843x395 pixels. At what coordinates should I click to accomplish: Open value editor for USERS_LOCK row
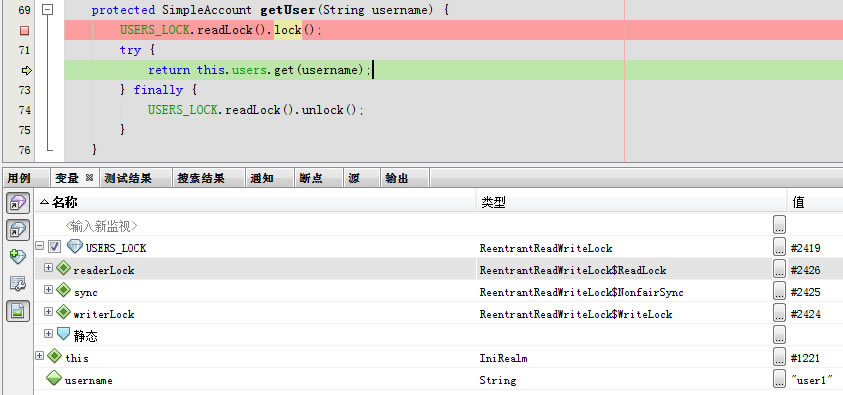coord(780,247)
